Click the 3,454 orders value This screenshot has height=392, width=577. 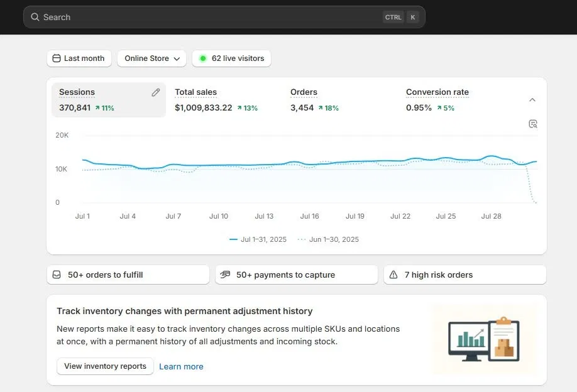(302, 108)
